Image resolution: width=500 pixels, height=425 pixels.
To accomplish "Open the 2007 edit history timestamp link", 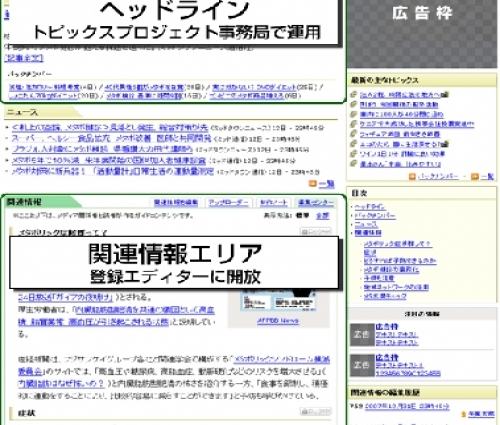I will tap(407, 406).
